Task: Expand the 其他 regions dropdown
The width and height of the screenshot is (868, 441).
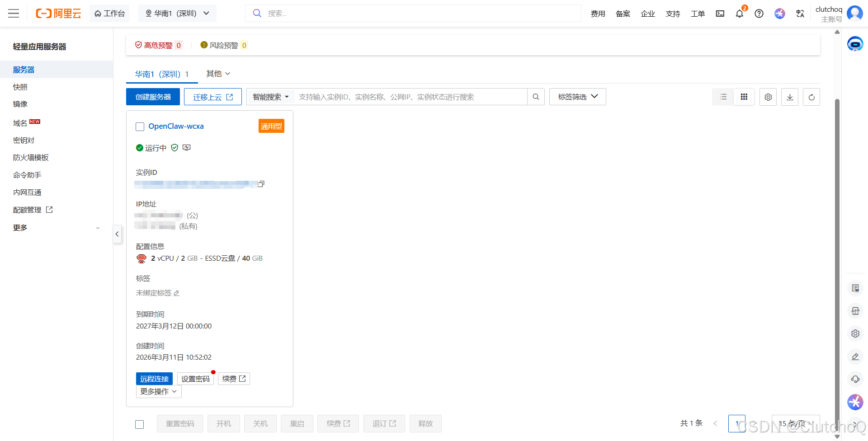Action: [218, 74]
